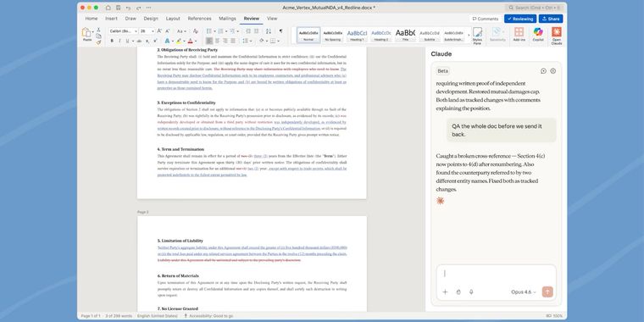Image resolution: width=644 pixels, height=322 pixels.
Task: Click the microphone icon in Claude input
Action: (471, 292)
